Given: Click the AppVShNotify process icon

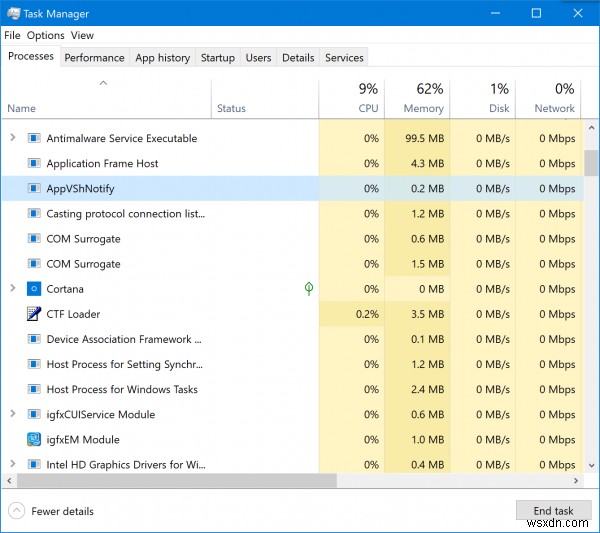Looking at the screenshot, I should tap(34, 188).
